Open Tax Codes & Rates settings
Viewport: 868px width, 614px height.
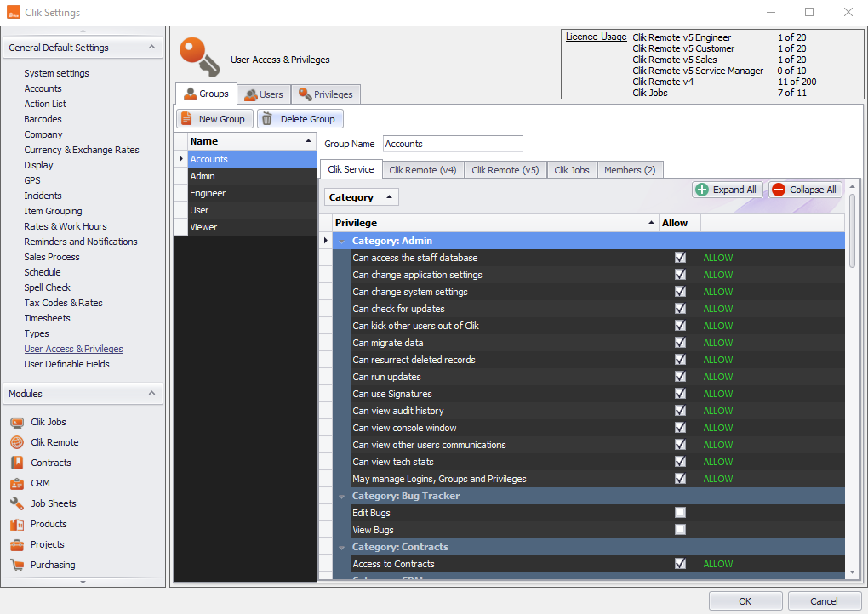(x=63, y=303)
